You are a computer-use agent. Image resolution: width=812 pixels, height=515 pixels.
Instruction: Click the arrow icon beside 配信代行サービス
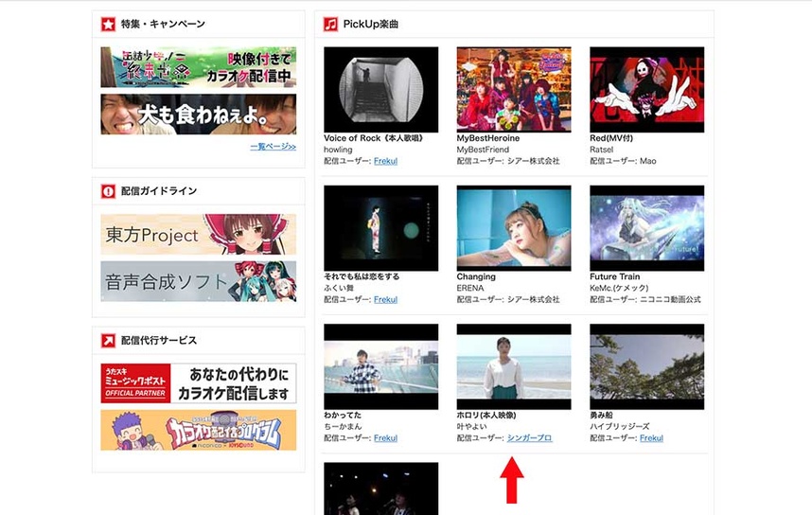coord(108,340)
